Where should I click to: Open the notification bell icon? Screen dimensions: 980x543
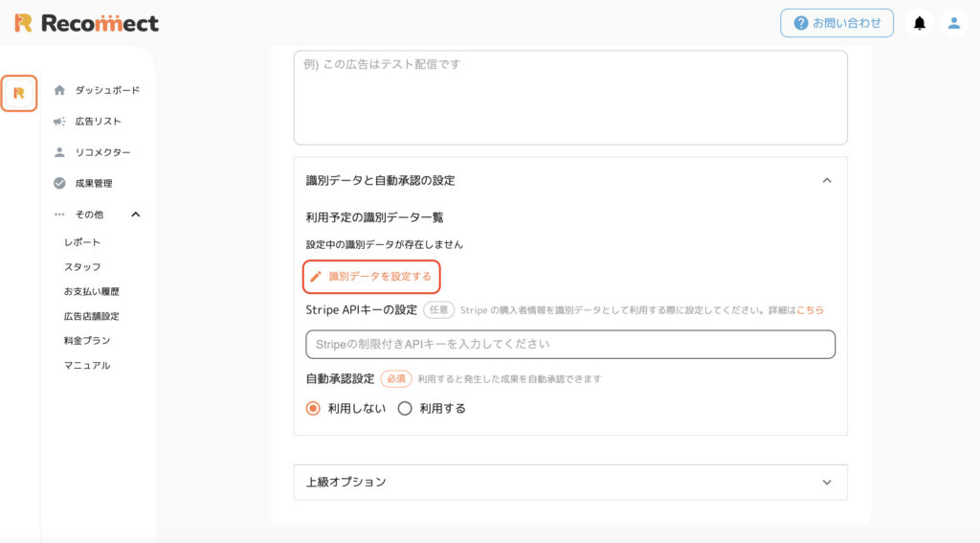920,23
